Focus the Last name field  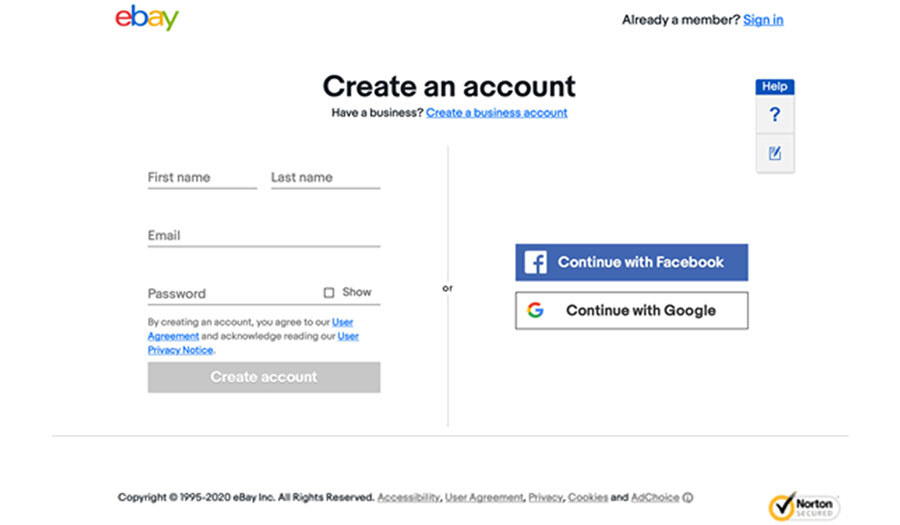[x=325, y=178]
